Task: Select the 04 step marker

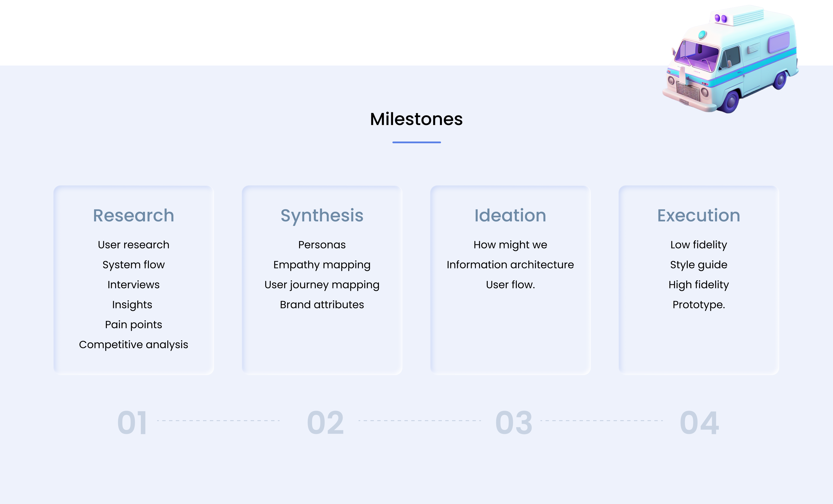Action: pyautogui.click(x=699, y=423)
